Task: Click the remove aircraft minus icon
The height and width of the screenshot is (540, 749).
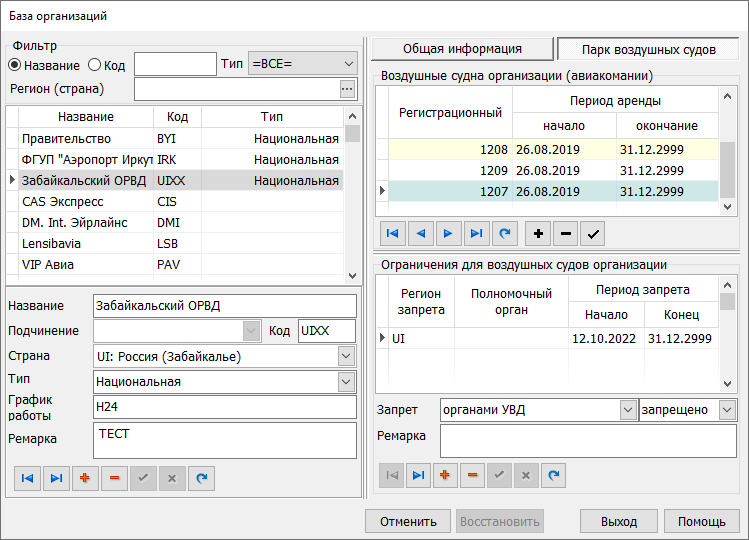Action: coord(566,234)
